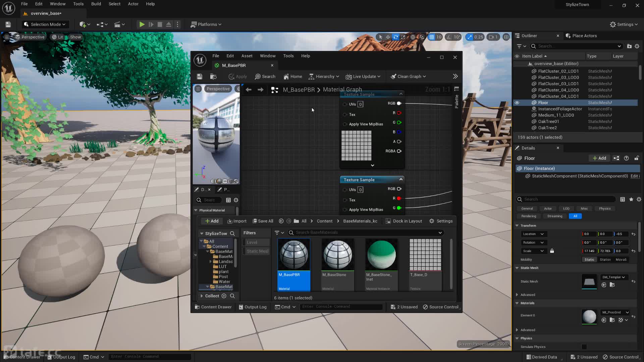Toggle the Level filter in content browser
Screen dimensions: 644x362
[256, 242]
